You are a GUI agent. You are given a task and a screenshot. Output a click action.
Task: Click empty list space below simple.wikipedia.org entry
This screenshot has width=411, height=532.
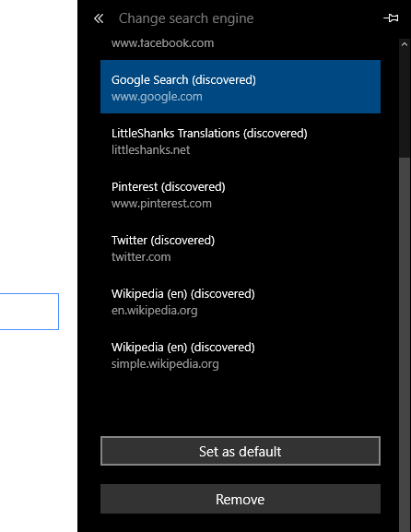[x=241, y=408]
